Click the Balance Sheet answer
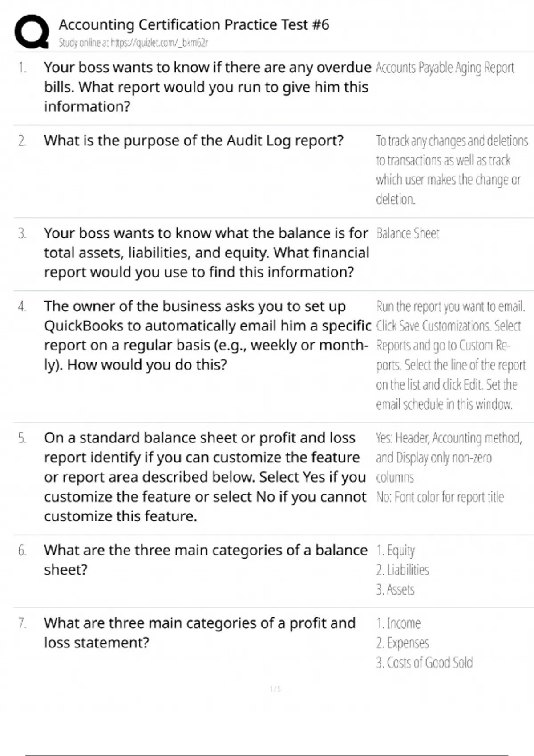534x756 pixels. point(408,233)
